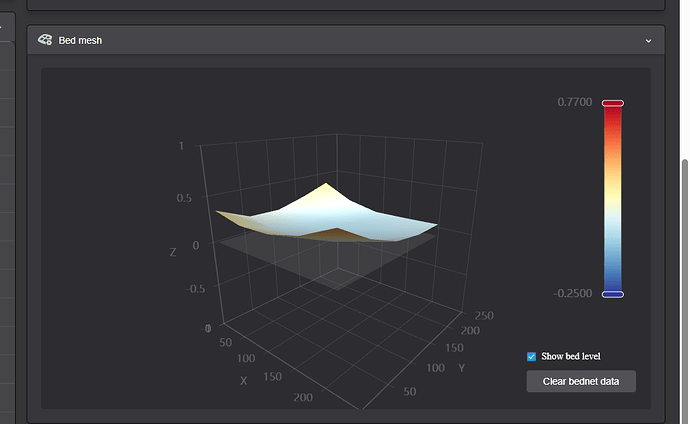Click the red top handle of color scale

click(613, 103)
